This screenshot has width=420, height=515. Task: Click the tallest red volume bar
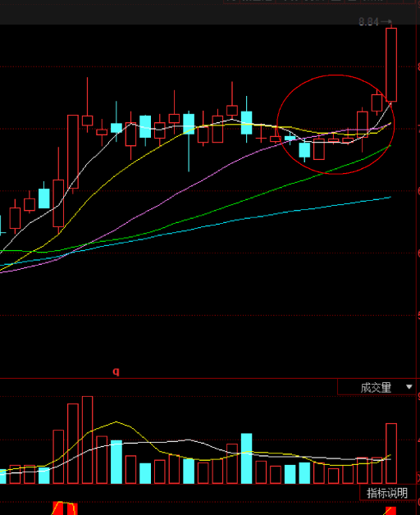coord(88,440)
